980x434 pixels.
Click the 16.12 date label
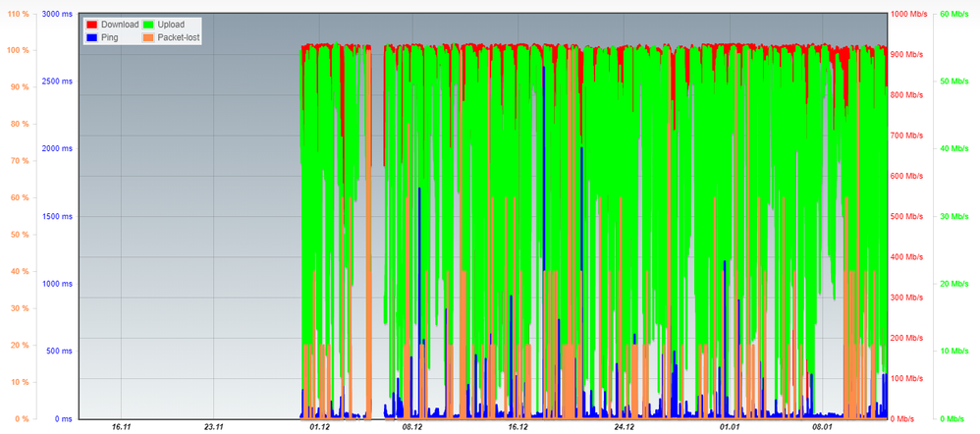[518, 427]
